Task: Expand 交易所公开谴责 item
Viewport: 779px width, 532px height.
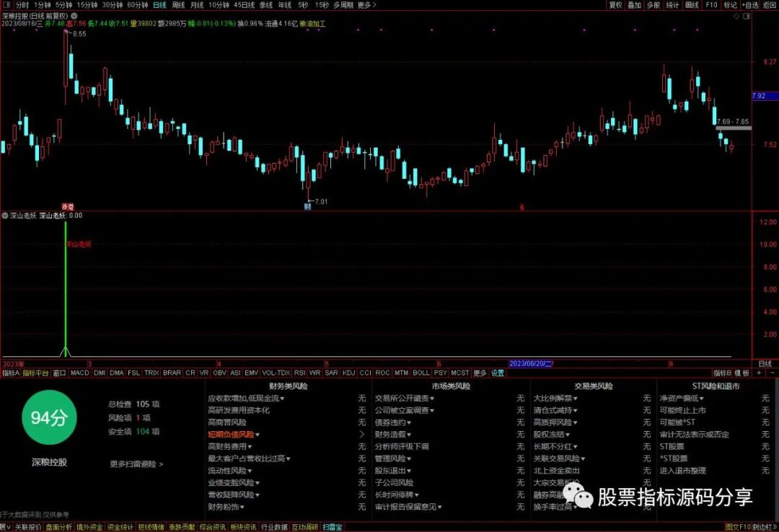Action: [x=405, y=399]
